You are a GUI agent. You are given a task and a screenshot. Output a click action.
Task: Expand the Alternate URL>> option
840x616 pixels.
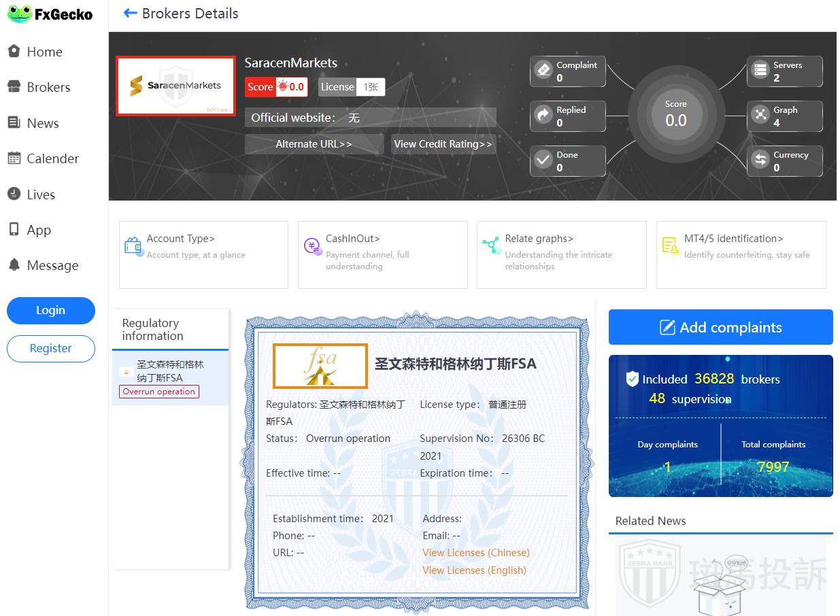coord(314,144)
